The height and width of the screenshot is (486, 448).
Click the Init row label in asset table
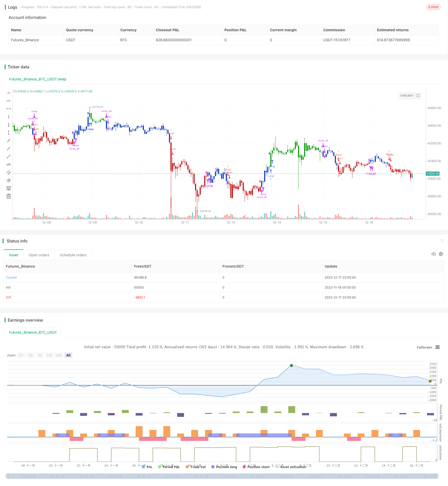pyautogui.click(x=8, y=288)
